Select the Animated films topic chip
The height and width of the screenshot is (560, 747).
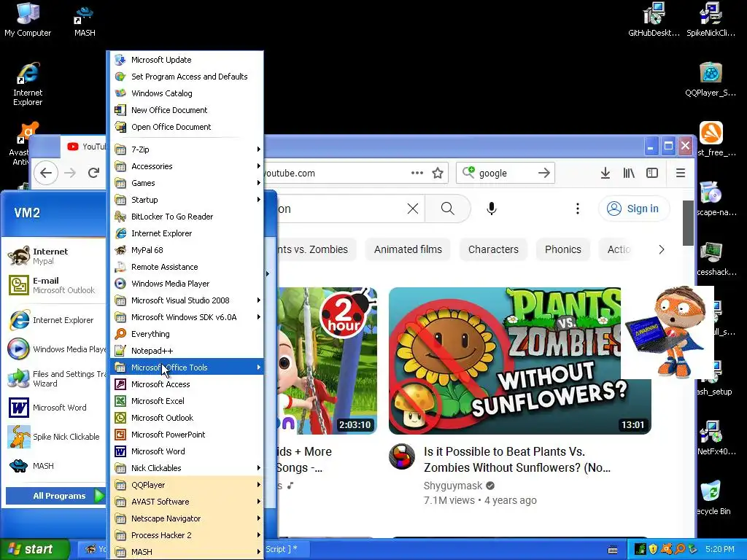(x=408, y=249)
